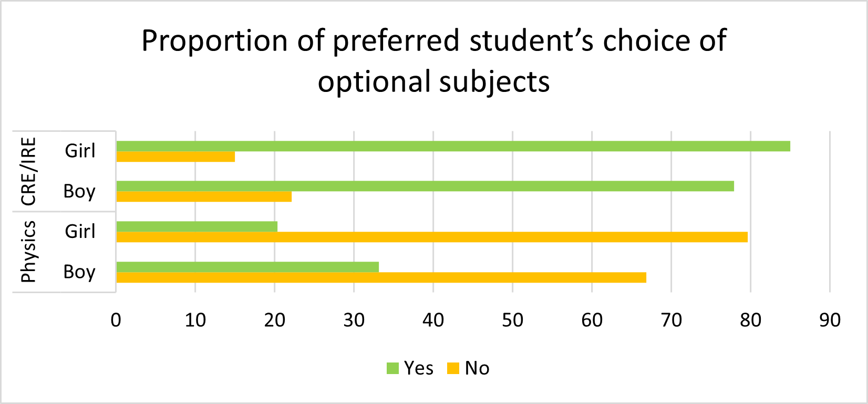Screen dimensions: 868x404
Task: Click the Boy label under Physics
Action: (79, 272)
